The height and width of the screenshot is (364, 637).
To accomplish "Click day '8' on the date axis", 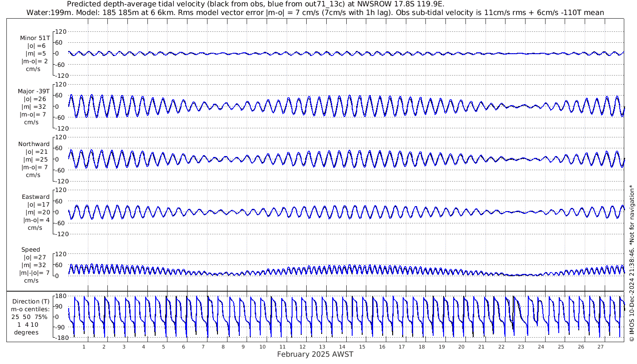I will click(223, 347).
